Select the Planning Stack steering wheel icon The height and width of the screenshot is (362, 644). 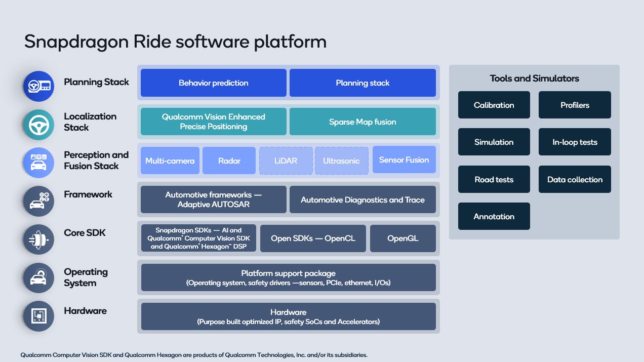click(38, 86)
